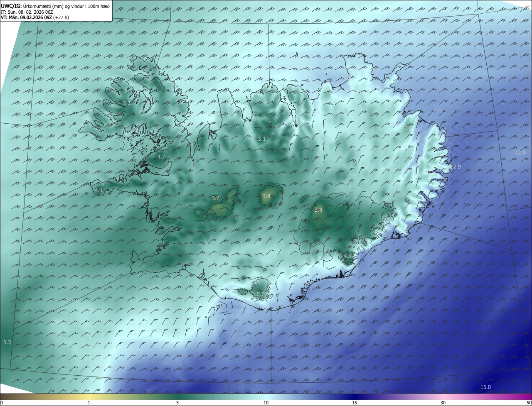Click the 15 tick on the color scale
This screenshot has width=532, height=406.
355,403
